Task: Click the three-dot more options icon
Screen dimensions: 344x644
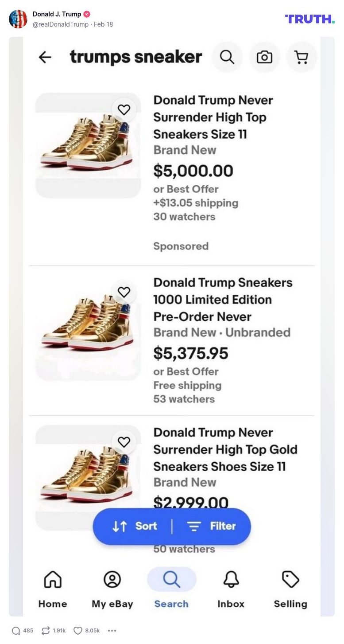Action: tap(112, 631)
